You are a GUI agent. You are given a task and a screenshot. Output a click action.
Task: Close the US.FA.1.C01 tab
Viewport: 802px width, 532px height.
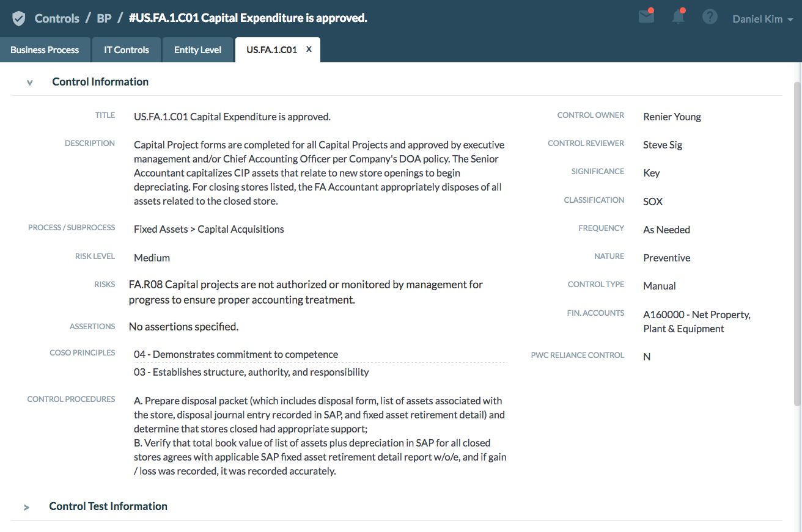pos(309,49)
